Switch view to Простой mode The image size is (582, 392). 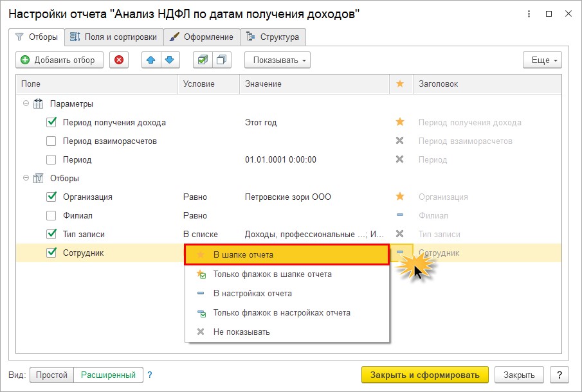(x=51, y=375)
